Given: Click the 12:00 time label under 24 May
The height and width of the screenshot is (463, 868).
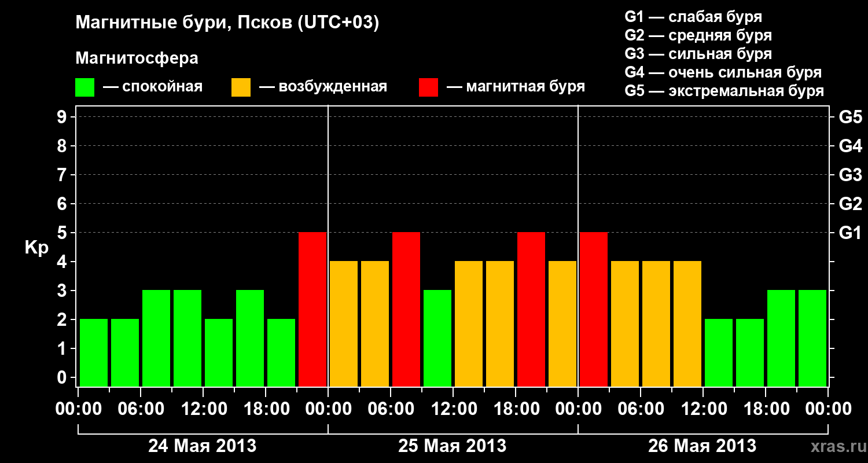Looking at the screenshot, I should (x=203, y=409).
